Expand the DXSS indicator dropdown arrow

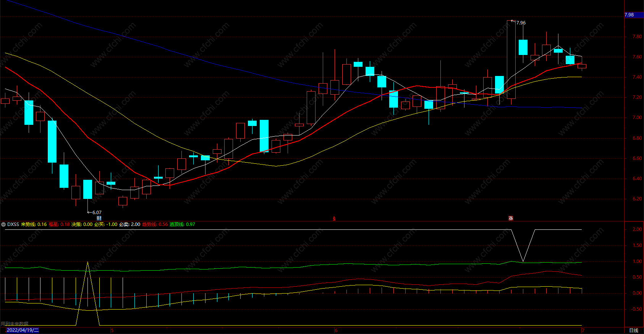[3, 224]
